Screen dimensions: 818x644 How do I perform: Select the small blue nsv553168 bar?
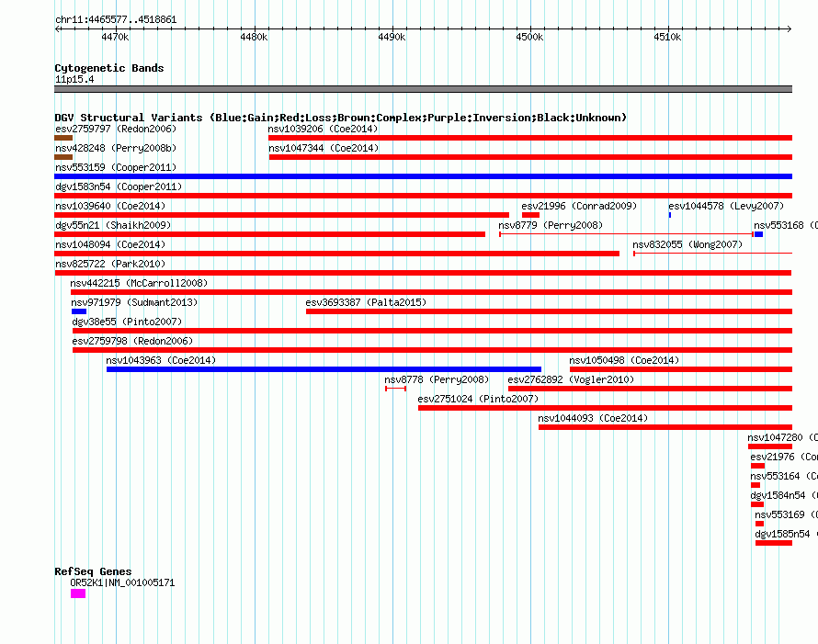pos(758,234)
